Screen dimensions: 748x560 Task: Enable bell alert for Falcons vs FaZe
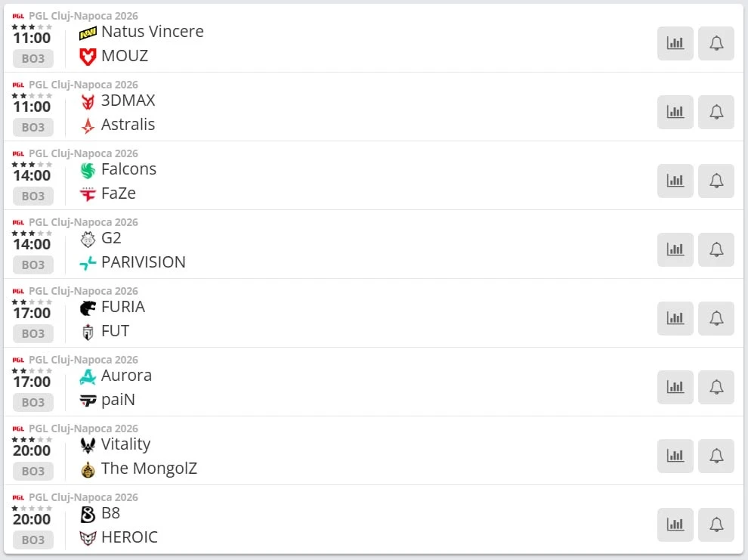pyautogui.click(x=716, y=181)
